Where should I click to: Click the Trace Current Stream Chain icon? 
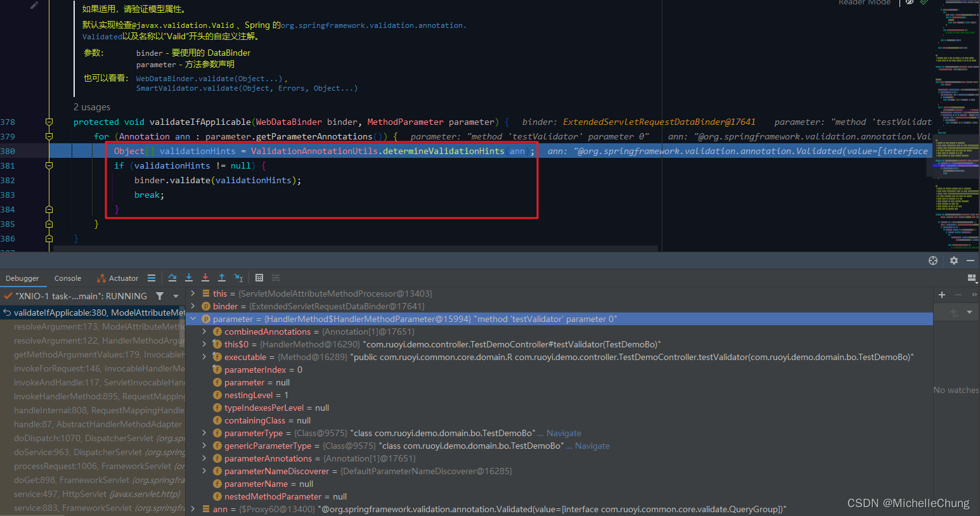tap(276, 278)
